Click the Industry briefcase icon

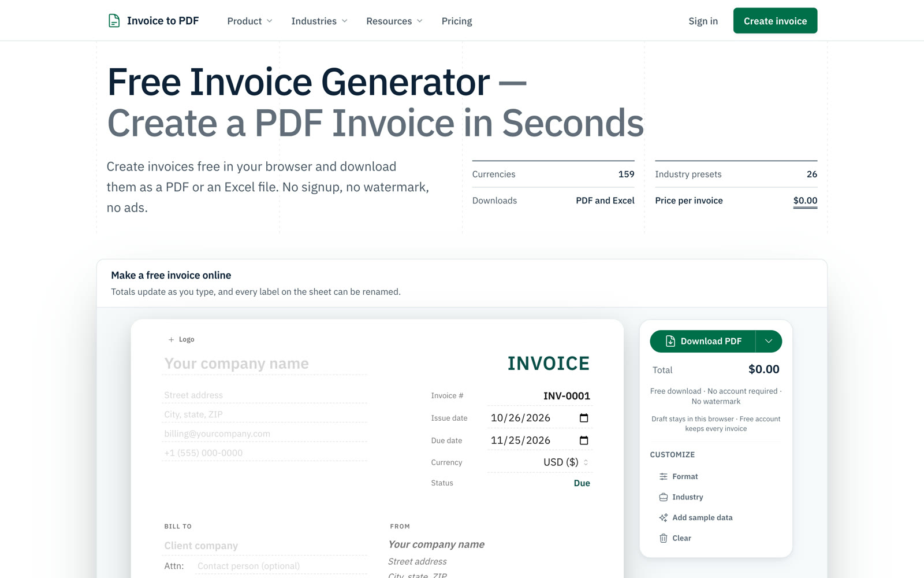click(664, 497)
